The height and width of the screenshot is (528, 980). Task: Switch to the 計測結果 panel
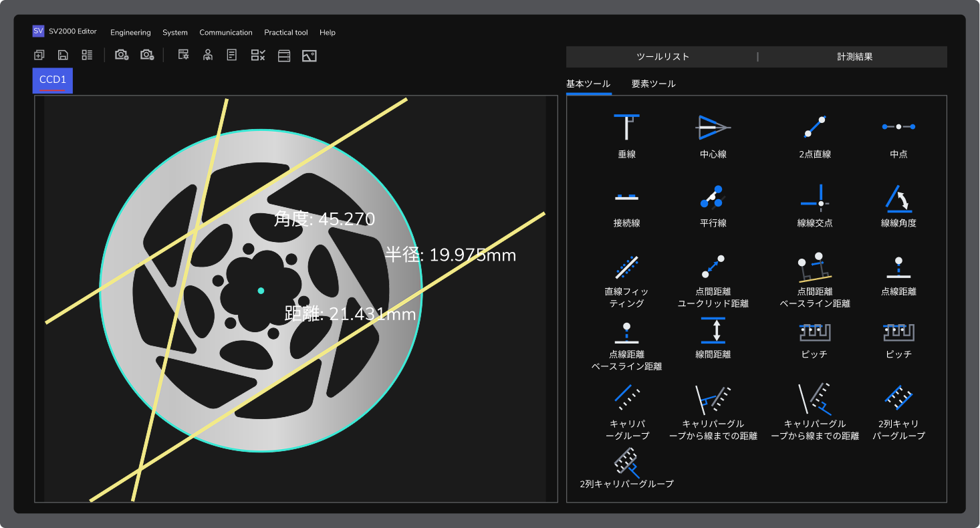click(854, 57)
